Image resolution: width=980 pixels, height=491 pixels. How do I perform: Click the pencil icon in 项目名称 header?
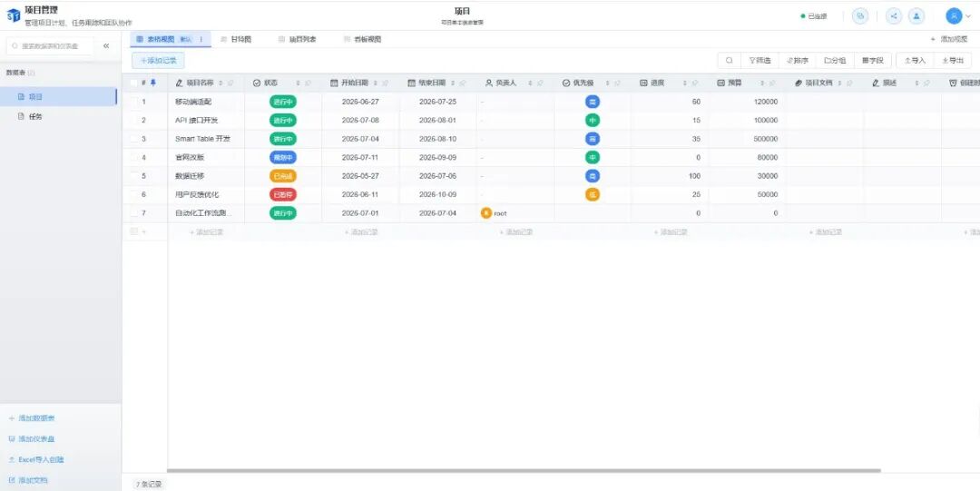pyautogui.click(x=180, y=83)
